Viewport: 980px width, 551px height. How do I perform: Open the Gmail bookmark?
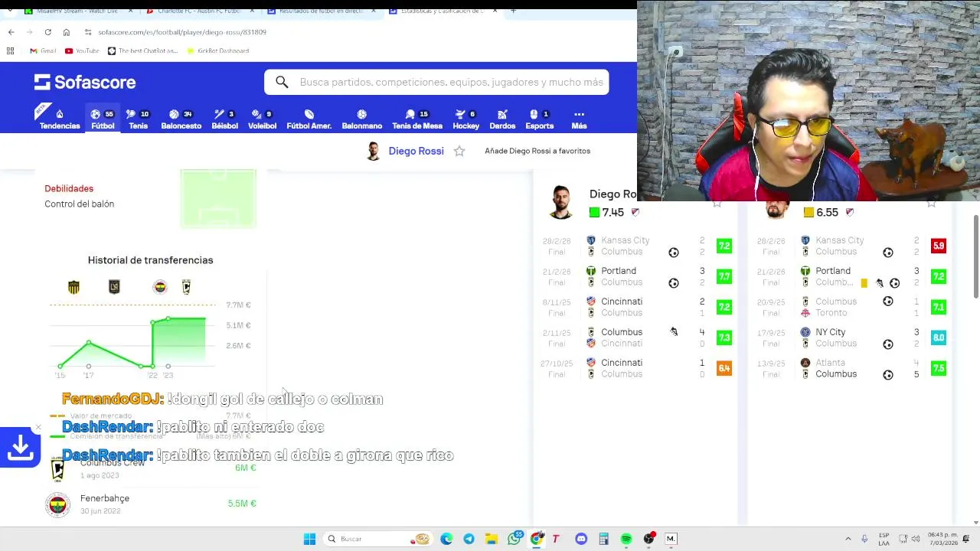click(x=43, y=51)
